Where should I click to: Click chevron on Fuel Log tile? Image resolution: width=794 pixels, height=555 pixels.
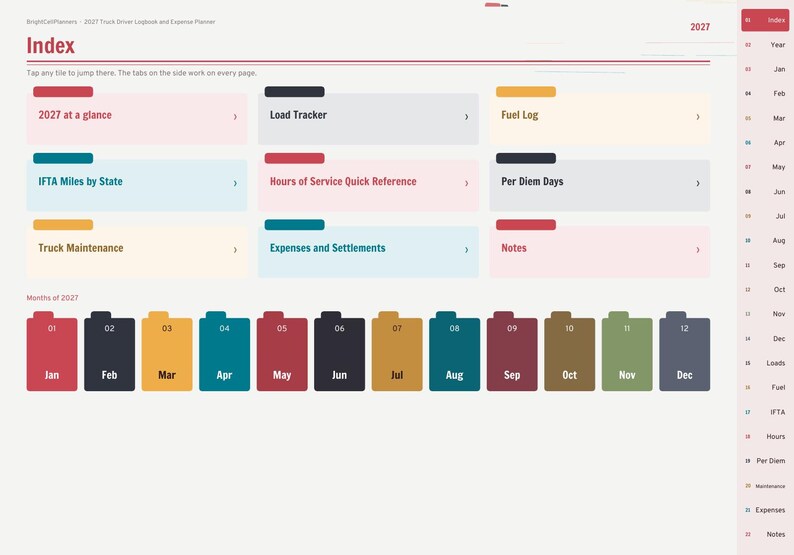(x=698, y=116)
